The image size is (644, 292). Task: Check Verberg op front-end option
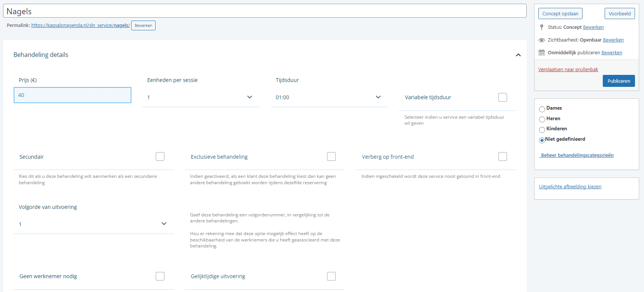pyautogui.click(x=502, y=156)
